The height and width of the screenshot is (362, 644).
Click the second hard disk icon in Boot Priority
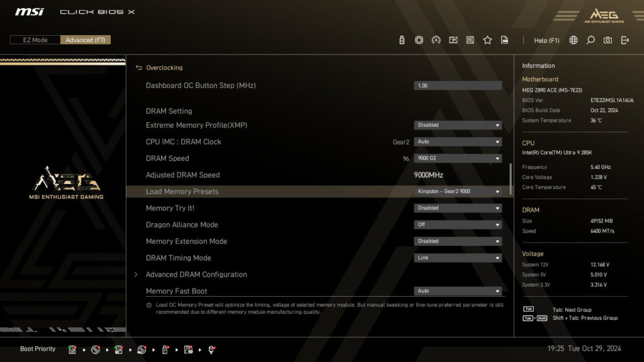pyautogui.click(x=119, y=349)
